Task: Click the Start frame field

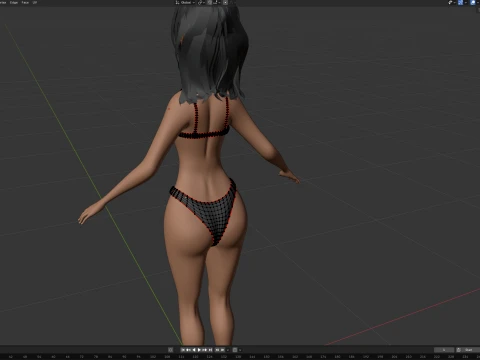Action: click(471, 350)
